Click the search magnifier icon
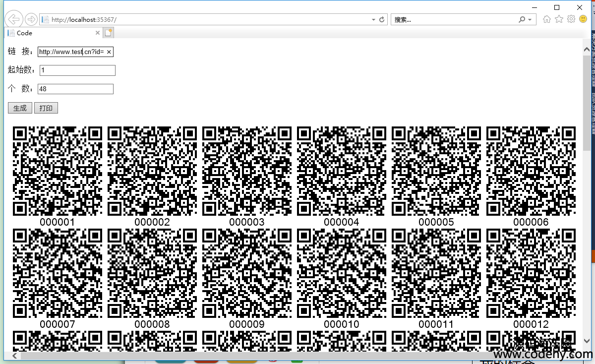The image size is (595, 364). tap(522, 20)
